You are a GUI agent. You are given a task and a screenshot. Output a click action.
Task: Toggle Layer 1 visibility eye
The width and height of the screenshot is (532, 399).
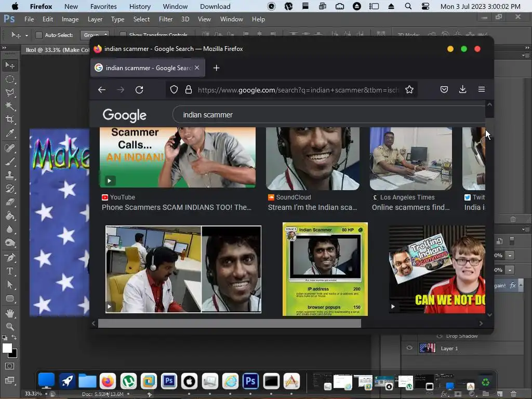click(x=409, y=348)
